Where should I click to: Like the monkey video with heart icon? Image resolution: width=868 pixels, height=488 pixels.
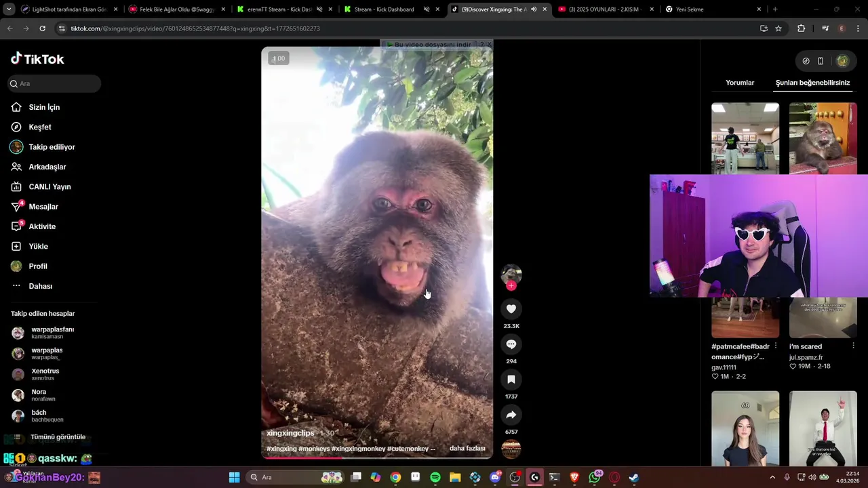pos(511,309)
